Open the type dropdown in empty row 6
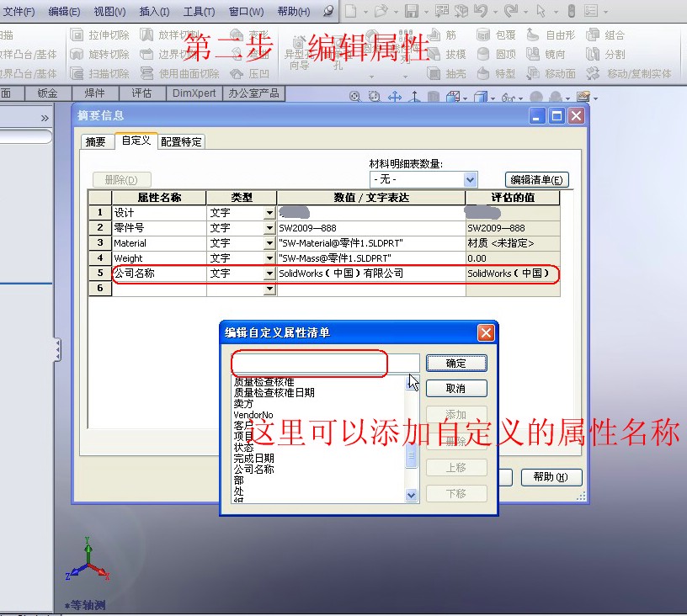Image resolution: width=687 pixels, height=616 pixels. click(x=270, y=288)
